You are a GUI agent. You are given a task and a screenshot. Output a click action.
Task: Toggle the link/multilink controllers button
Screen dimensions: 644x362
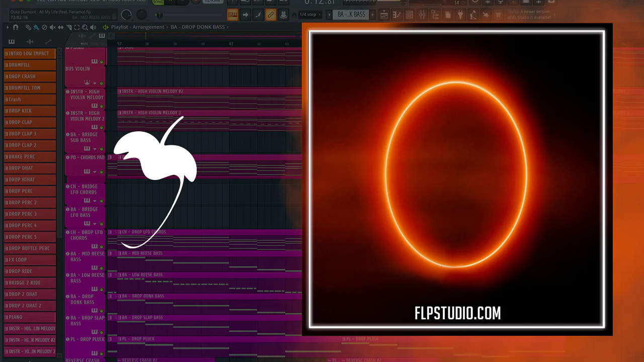(x=270, y=15)
